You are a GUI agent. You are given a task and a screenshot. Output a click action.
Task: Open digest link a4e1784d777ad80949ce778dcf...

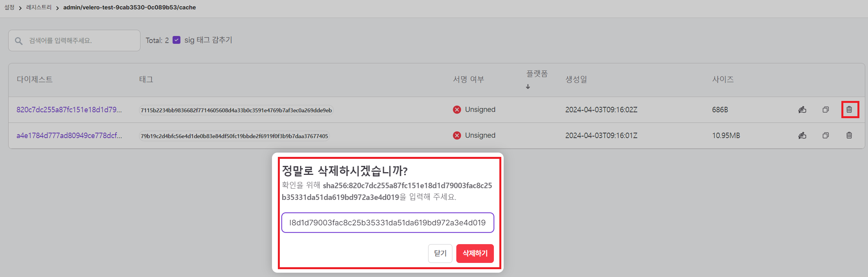pyautogui.click(x=69, y=135)
